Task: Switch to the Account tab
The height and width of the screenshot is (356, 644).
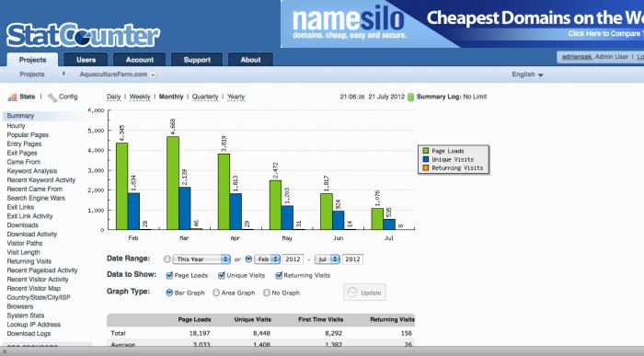Action: (140, 60)
